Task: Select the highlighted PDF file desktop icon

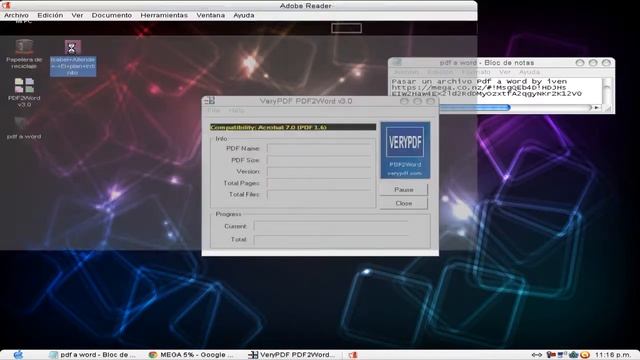Action: (73, 58)
